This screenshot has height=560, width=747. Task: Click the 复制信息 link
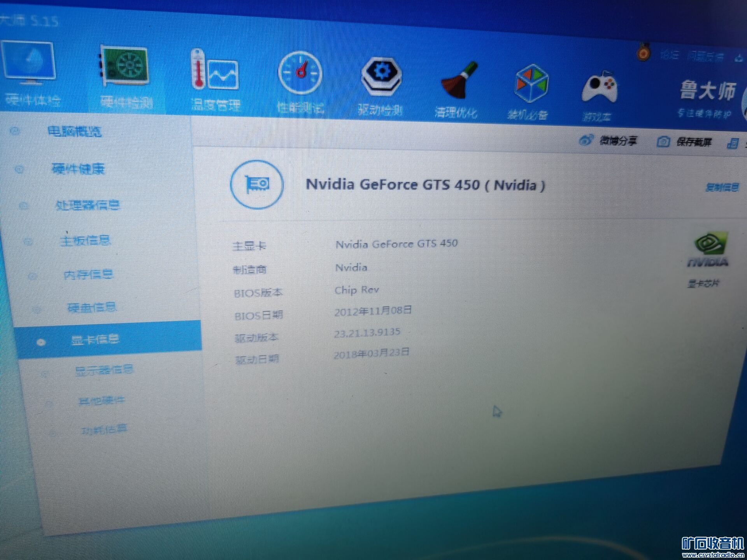pyautogui.click(x=722, y=187)
